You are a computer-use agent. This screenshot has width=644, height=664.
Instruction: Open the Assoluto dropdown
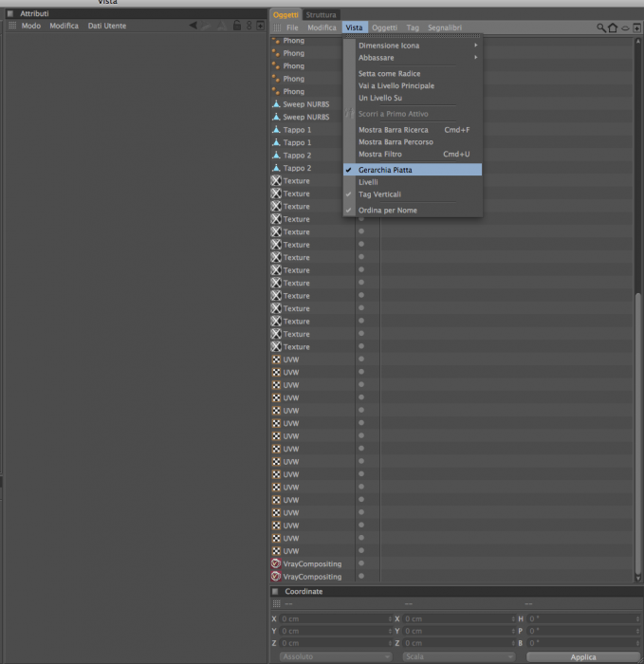(336, 656)
